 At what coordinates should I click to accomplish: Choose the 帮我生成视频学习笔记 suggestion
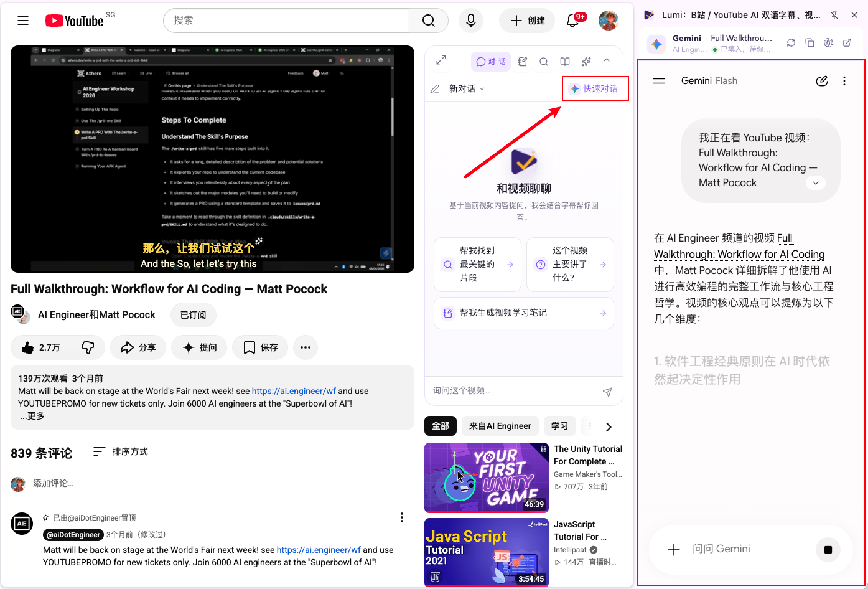point(524,313)
